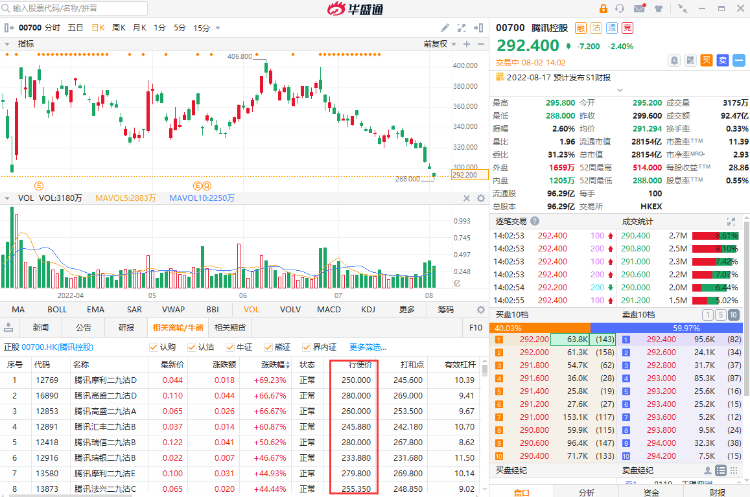Show 1 level of order book depth
Screen dimensions: 750x497
[x=708, y=315]
